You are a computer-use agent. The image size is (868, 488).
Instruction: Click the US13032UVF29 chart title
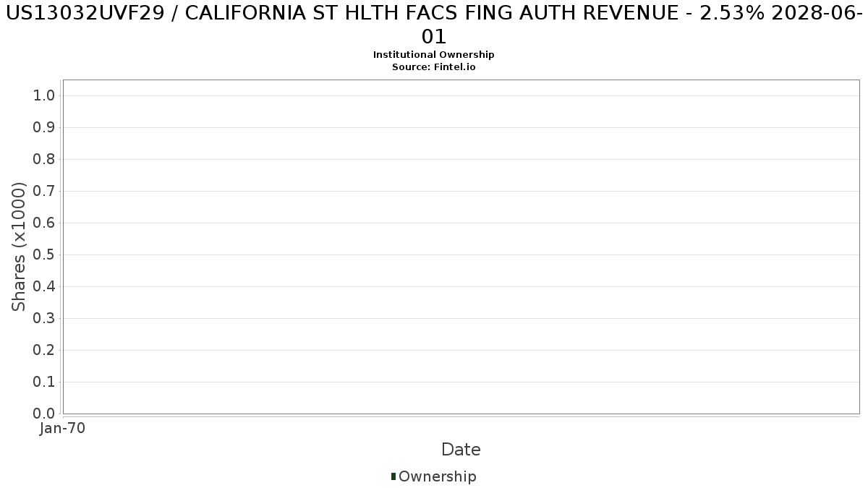pos(434,25)
